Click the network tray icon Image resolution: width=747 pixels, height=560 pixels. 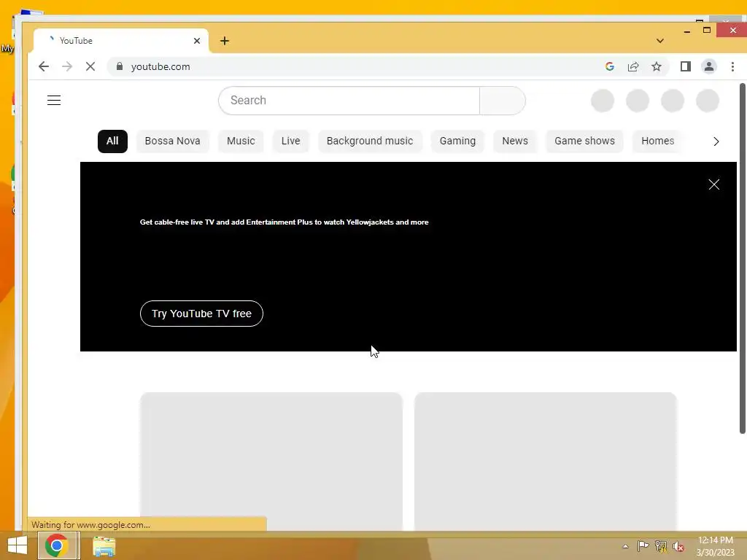point(661,546)
